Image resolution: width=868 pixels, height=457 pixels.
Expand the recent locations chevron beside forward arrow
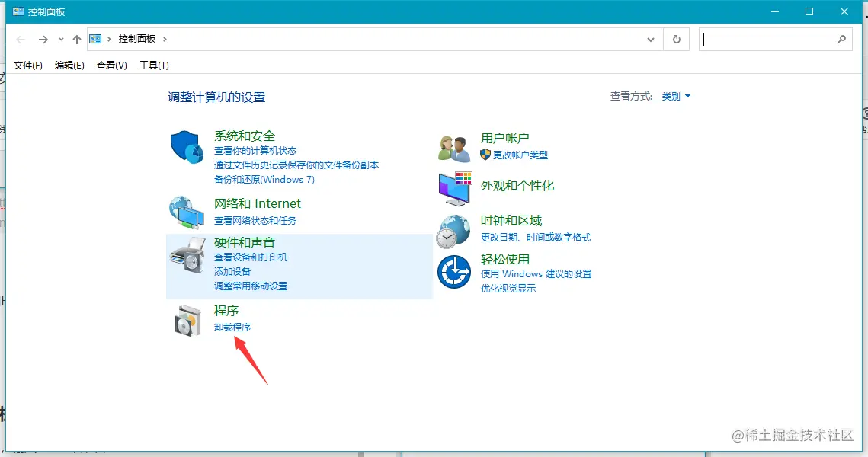(x=60, y=39)
